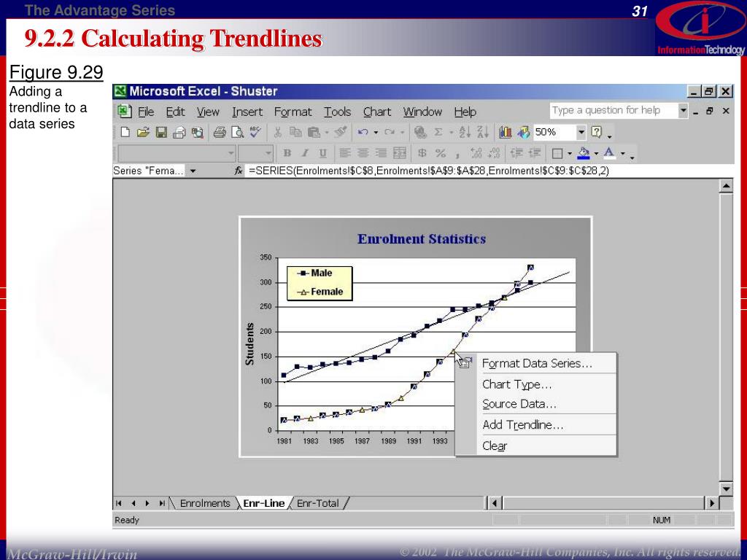Open the Font name dropdown
The height and width of the screenshot is (560, 747).
(x=231, y=153)
